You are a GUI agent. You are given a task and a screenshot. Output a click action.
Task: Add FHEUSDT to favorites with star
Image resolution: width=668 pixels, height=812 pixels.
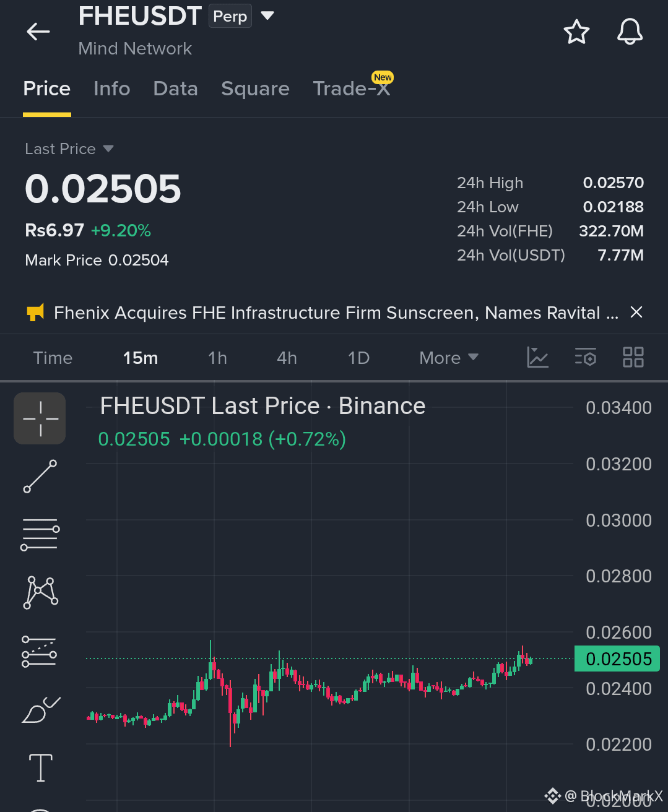coord(576,32)
